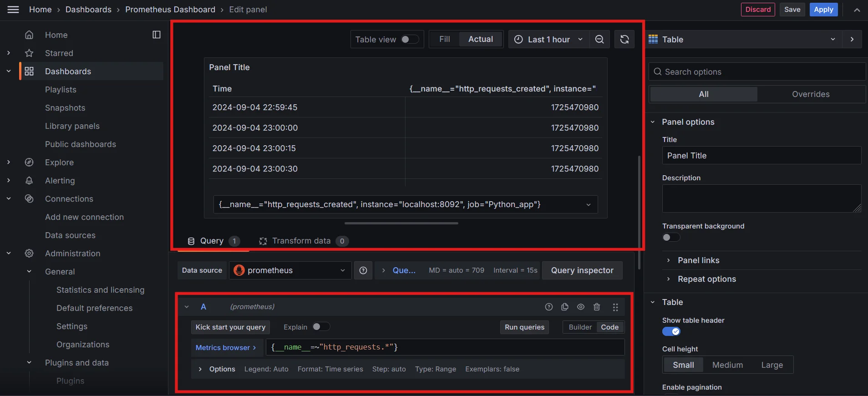Viewport: 868px width, 396px height.
Task: Duplicate query A
Action: (565, 307)
